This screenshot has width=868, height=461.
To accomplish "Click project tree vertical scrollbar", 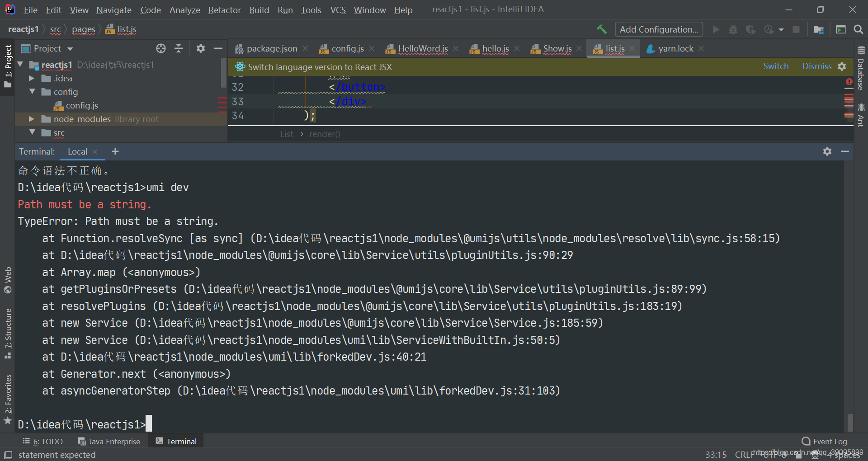I will (223, 72).
